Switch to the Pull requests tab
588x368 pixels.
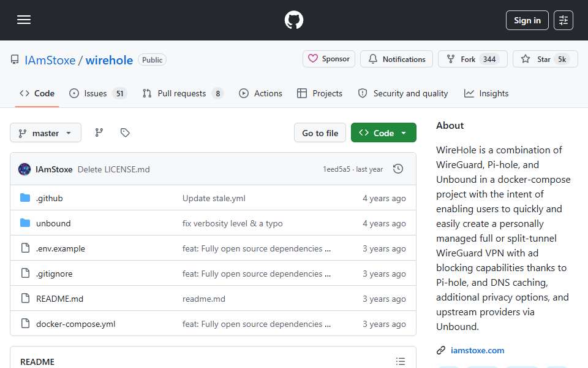coord(183,93)
